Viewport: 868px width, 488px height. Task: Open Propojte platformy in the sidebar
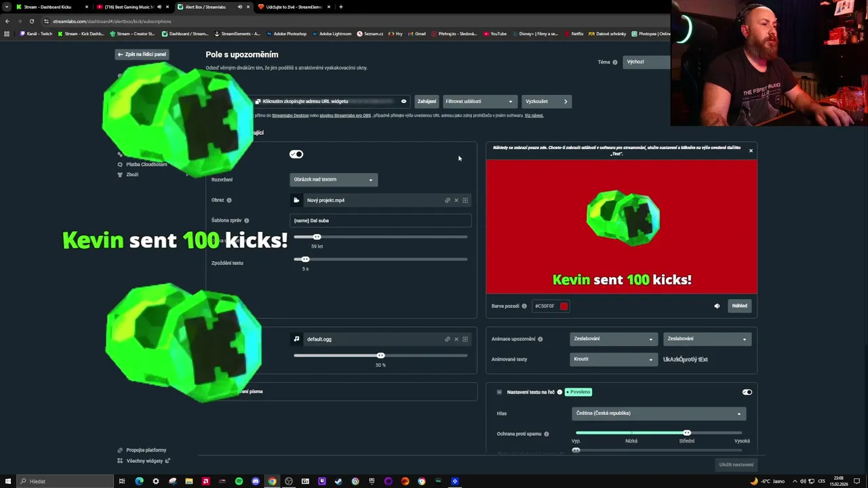142,450
